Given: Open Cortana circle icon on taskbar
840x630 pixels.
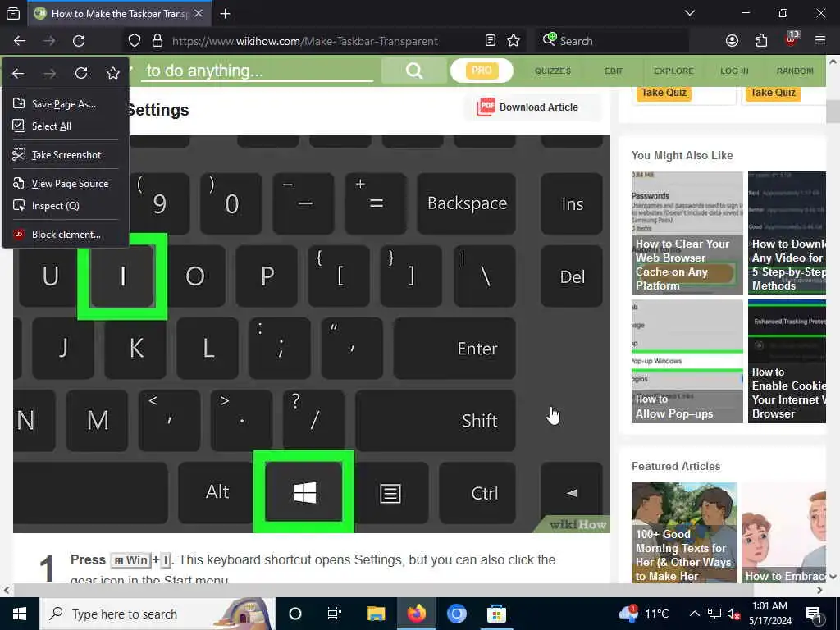Looking at the screenshot, I should click(295, 614).
